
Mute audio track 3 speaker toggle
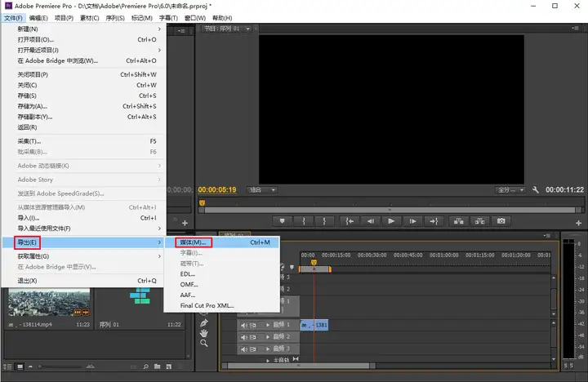tap(243, 349)
